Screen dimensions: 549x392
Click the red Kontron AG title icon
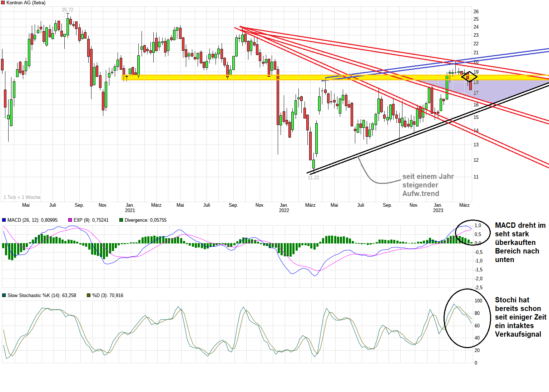point(3,2)
